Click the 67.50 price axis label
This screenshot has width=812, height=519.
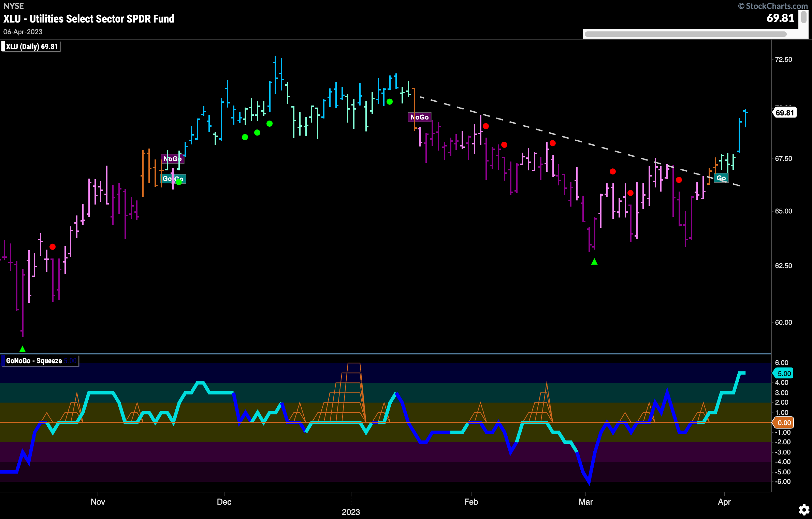point(783,158)
